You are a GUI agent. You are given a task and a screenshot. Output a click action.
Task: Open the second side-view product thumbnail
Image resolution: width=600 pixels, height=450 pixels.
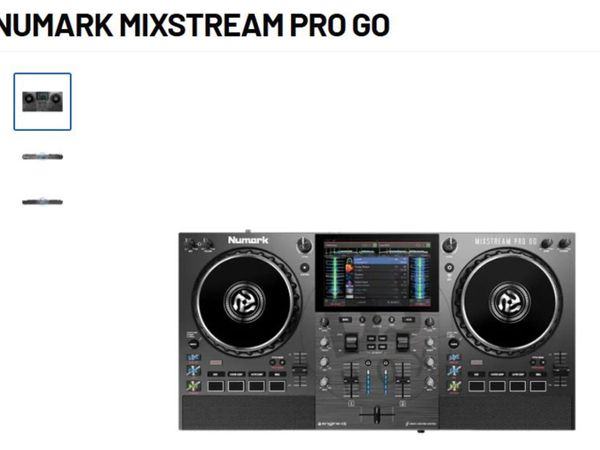(x=42, y=157)
